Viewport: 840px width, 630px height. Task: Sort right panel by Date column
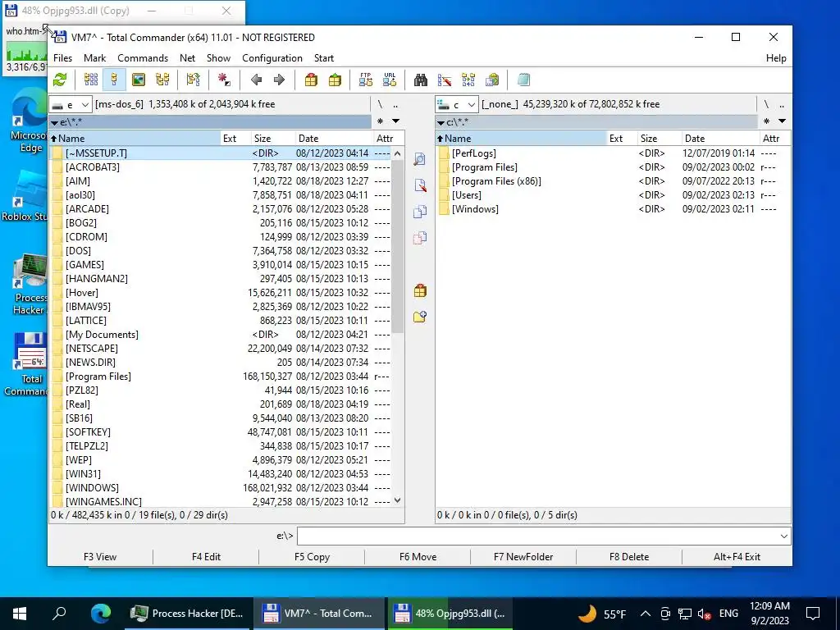pos(719,138)
